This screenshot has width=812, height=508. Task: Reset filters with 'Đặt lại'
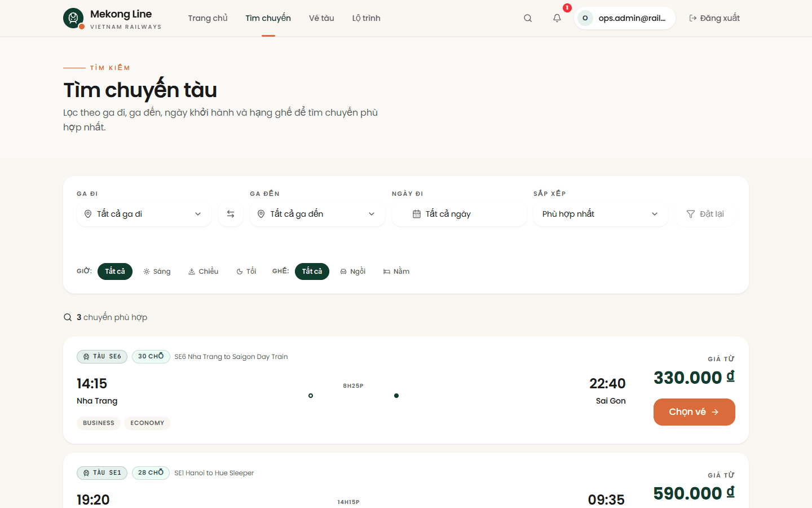click(x=705, y=214)
